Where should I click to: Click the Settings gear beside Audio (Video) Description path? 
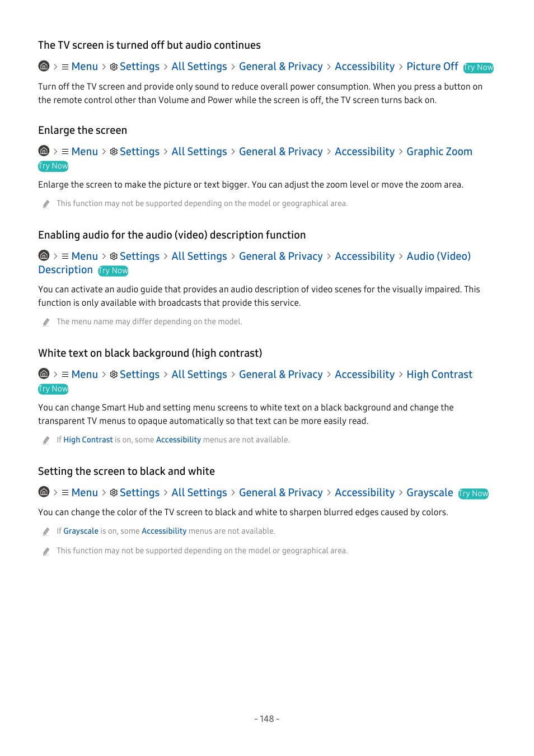114,256
